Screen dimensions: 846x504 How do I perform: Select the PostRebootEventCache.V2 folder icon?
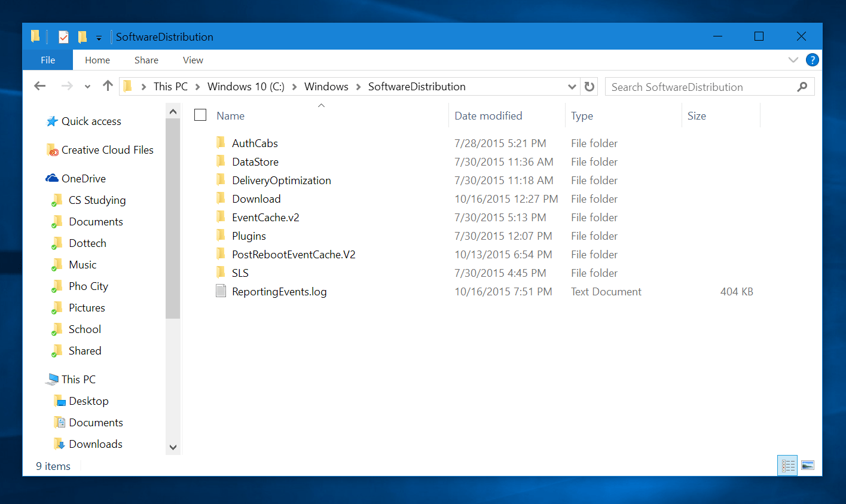tap(221, 253)
